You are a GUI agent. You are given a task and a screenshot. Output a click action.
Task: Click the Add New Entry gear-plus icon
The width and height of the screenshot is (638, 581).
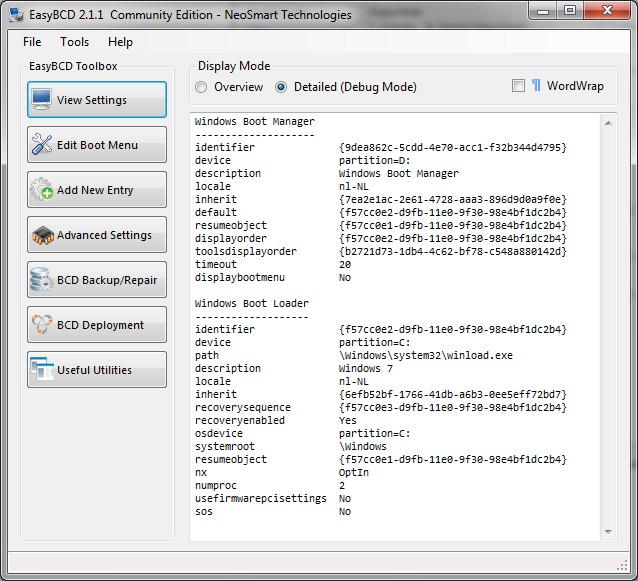(42, 190)
